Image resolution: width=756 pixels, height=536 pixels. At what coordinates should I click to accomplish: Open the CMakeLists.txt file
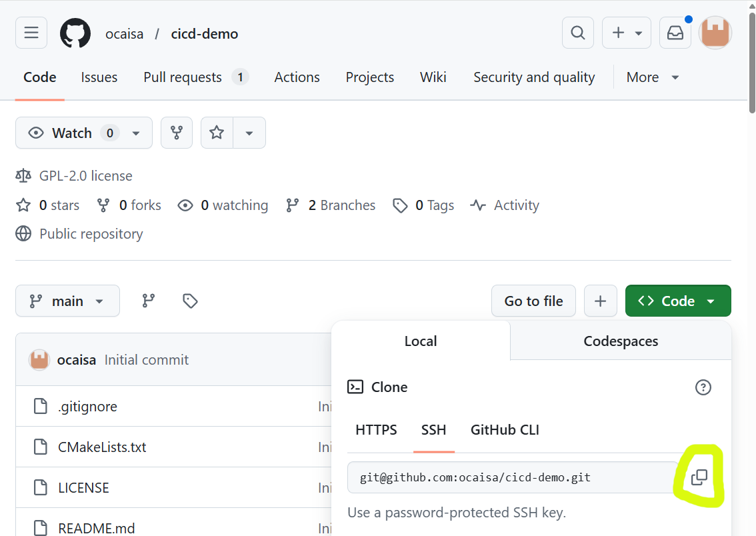pos(102,447)
